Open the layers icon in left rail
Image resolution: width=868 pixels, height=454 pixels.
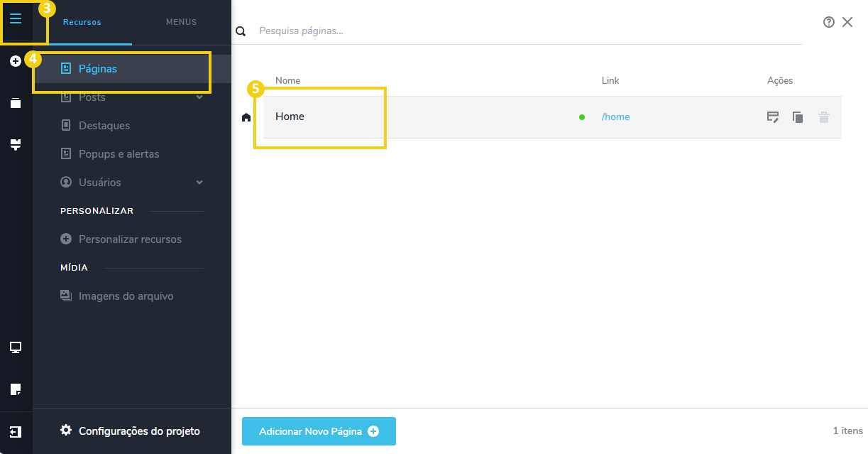[x=16, y=103]
